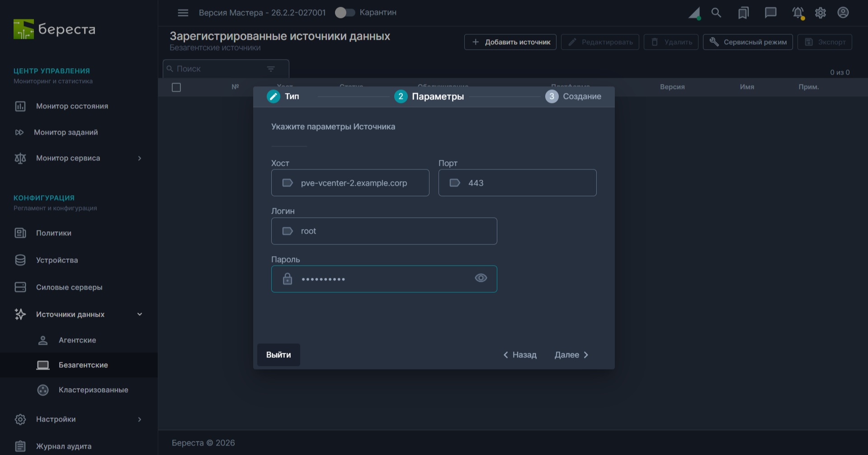Click Добавить источник button
The width and height of the screenshot is (868, 455).
(x=510, y=42)
